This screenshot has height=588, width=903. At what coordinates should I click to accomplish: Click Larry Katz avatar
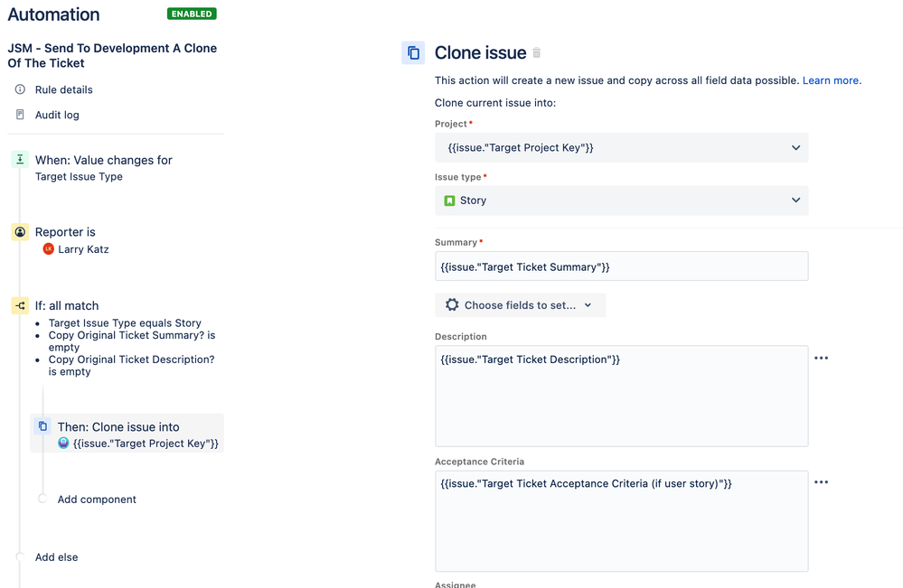[x=49, y=249]
